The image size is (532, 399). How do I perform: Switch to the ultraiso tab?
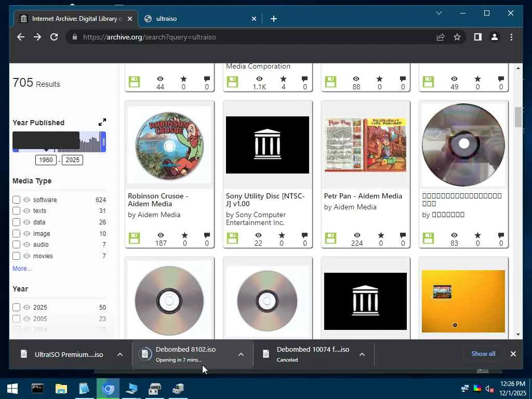[200, 19]
